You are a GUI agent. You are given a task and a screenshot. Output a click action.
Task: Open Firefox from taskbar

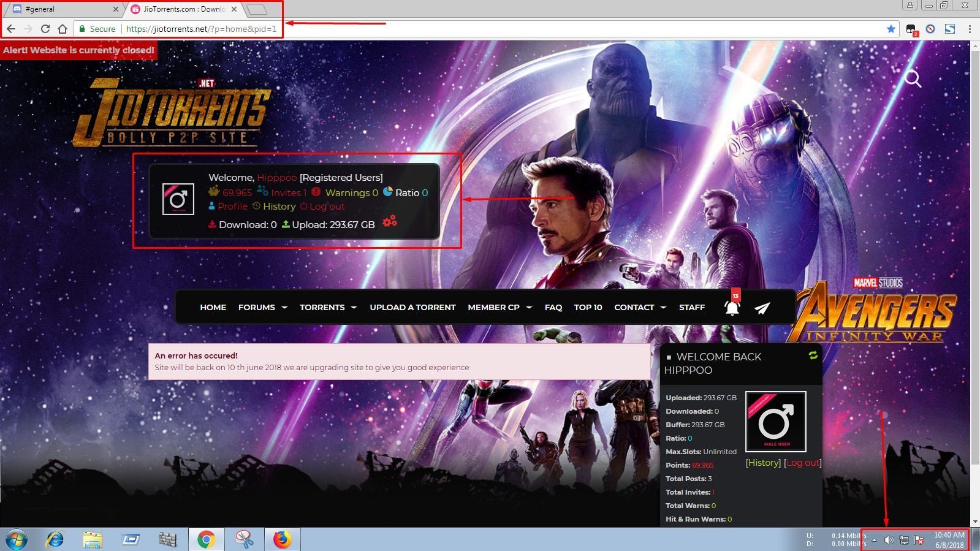tap(282, 539)
